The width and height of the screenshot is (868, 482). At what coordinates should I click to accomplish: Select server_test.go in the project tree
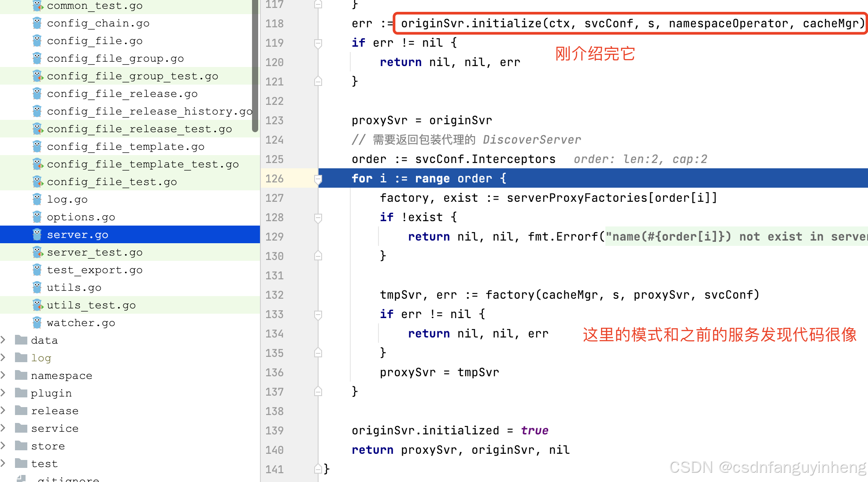coord(95,252)
